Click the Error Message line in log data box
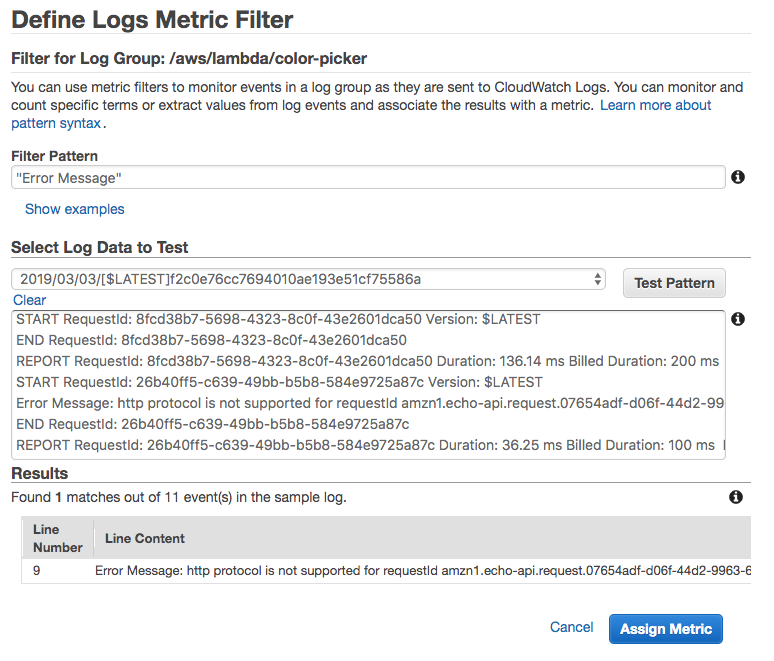Screen dimensions: 774x661 [x=368, y=403]
